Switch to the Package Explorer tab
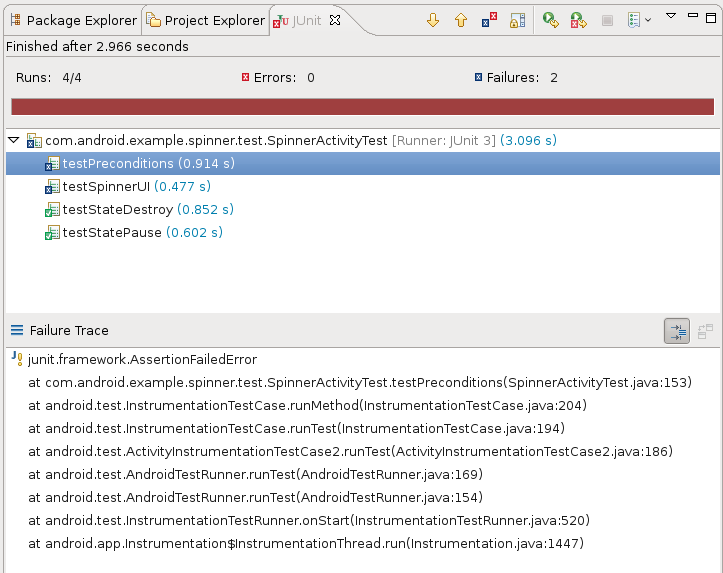723x573 pixels. coord(74,20)
